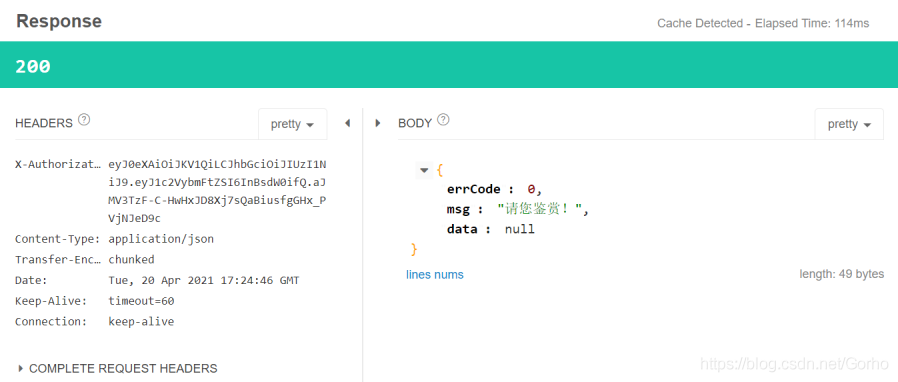This screenshot has width=898, height=382.
Task: Click the BODY section label
Action: pos(415,123)
